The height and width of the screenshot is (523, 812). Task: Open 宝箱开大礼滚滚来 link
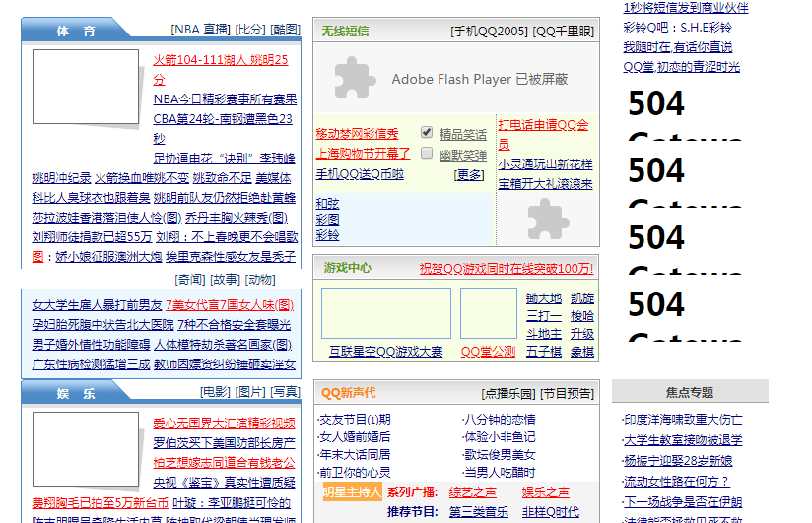[545, 184]
